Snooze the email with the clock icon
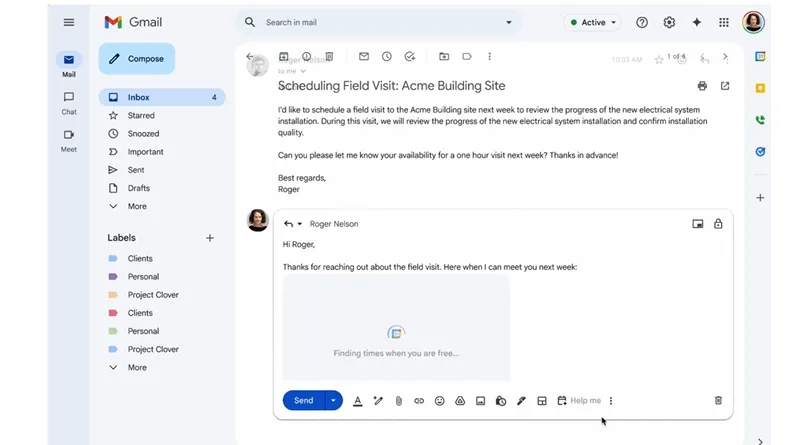 pos(386,57)
